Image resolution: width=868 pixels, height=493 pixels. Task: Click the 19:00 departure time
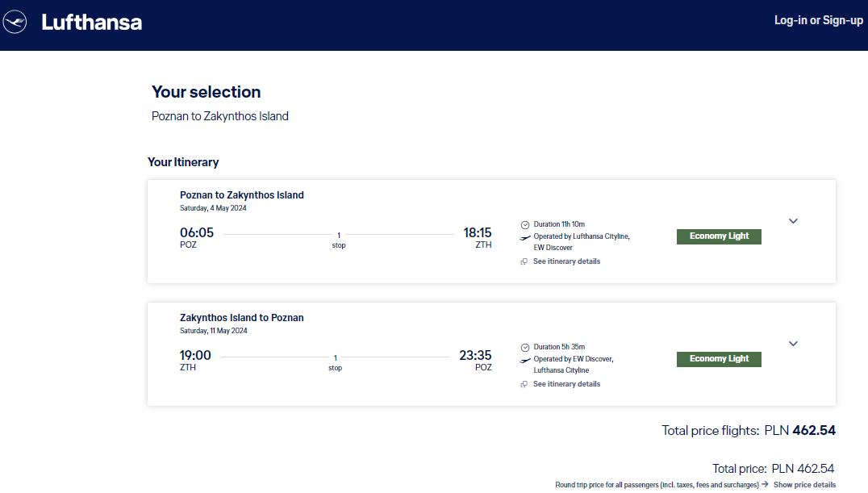click(x=195, y=355)
